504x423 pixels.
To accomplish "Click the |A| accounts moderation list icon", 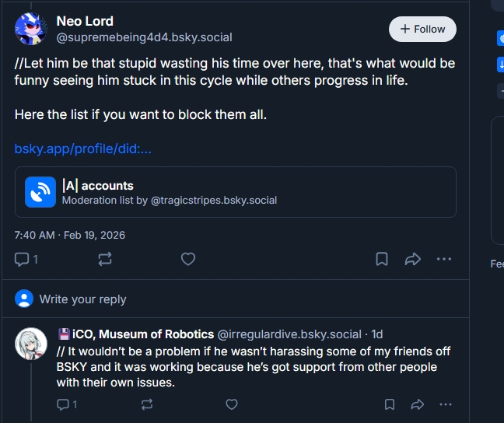I will coord(40,192).
